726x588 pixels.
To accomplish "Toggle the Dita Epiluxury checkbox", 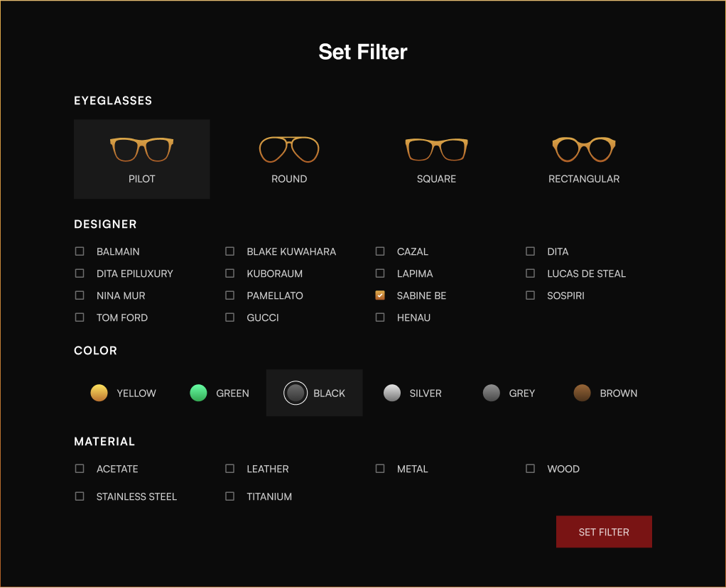I will click(x=80, y=273).
